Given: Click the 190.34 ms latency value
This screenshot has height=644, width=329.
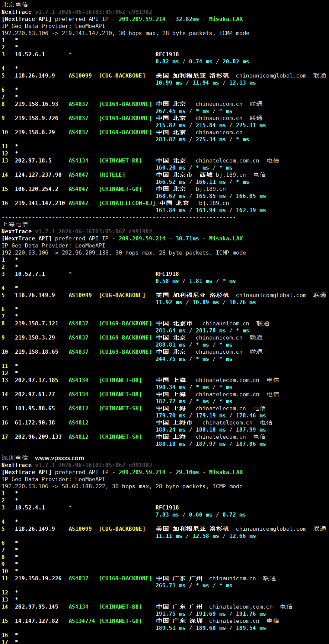Looking at the screenshot, I should click(170, 387).
